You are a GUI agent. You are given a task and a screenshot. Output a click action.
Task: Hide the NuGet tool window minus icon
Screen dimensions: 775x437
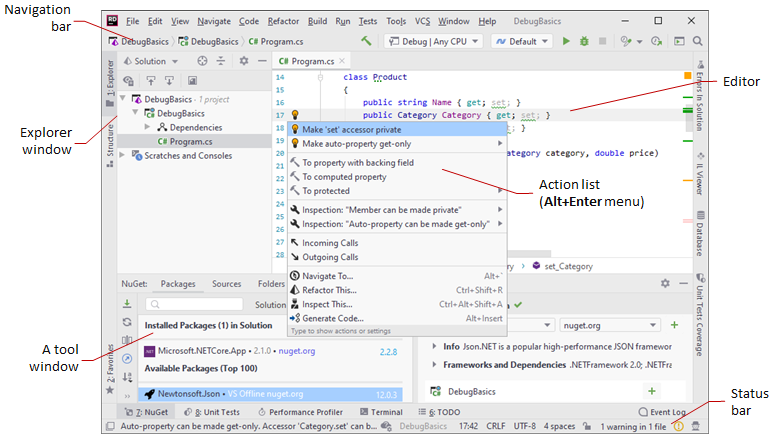684,283
